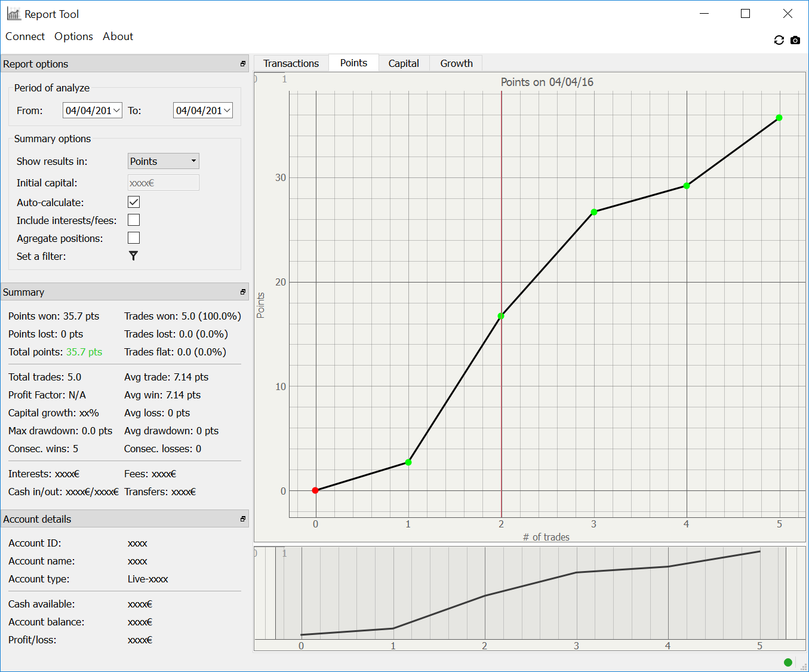This screenshot has width=809, height=672.
Task: Open the Options menu
Action: (x=73, y=36)
